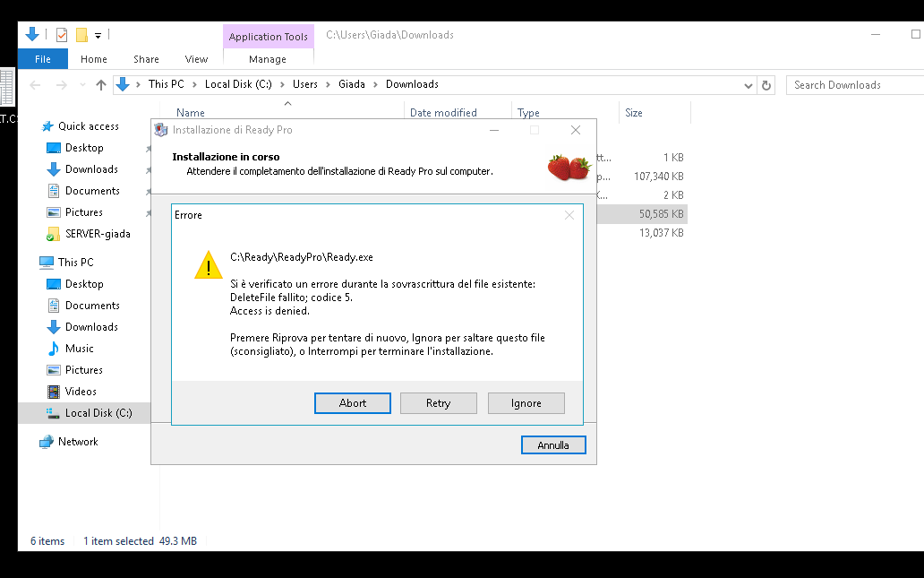Open Pictures under Quick access
This screenshot has height=578, width=924.
[83, 212]
